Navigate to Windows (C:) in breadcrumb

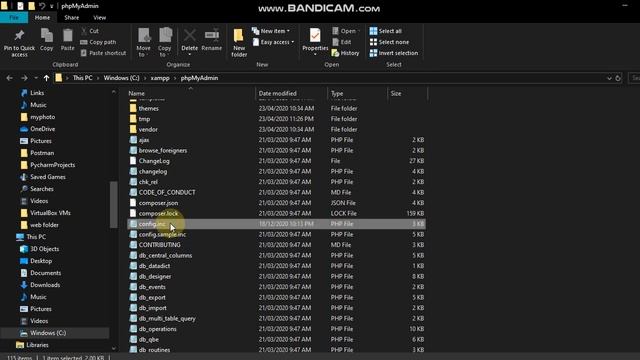(x=121, y=78)
